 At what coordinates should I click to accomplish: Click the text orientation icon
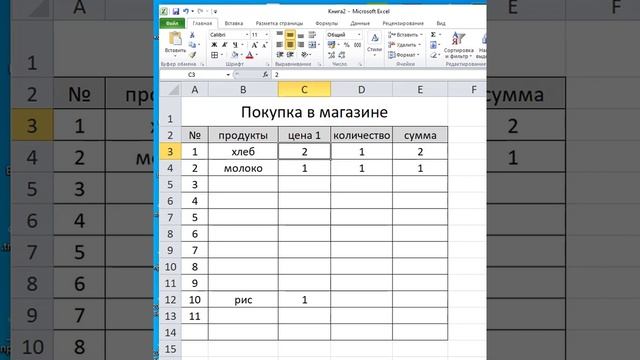click(304, 54)
